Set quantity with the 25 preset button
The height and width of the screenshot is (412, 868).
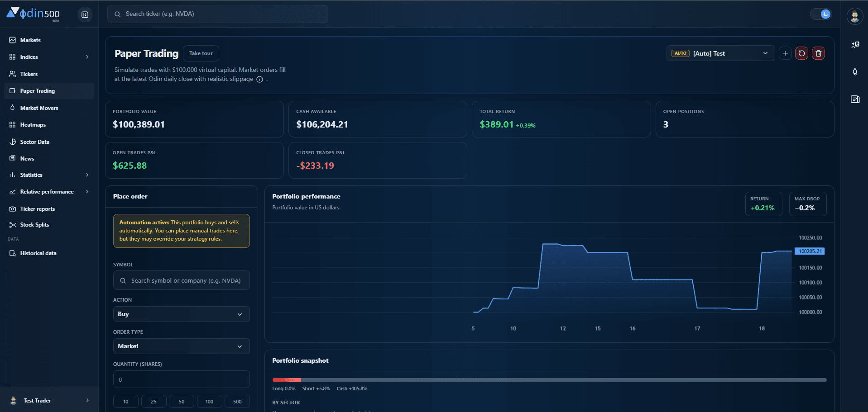click(153, 402)
